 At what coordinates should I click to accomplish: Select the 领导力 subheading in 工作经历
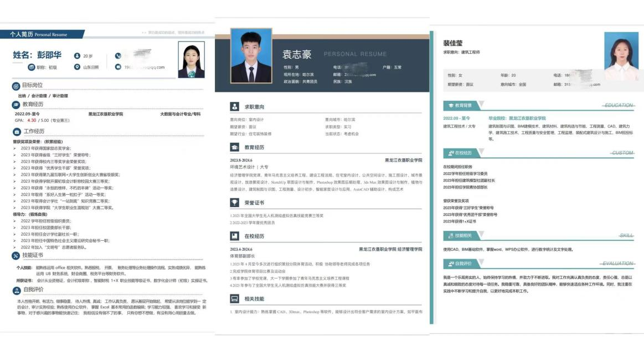pos(30,214)
